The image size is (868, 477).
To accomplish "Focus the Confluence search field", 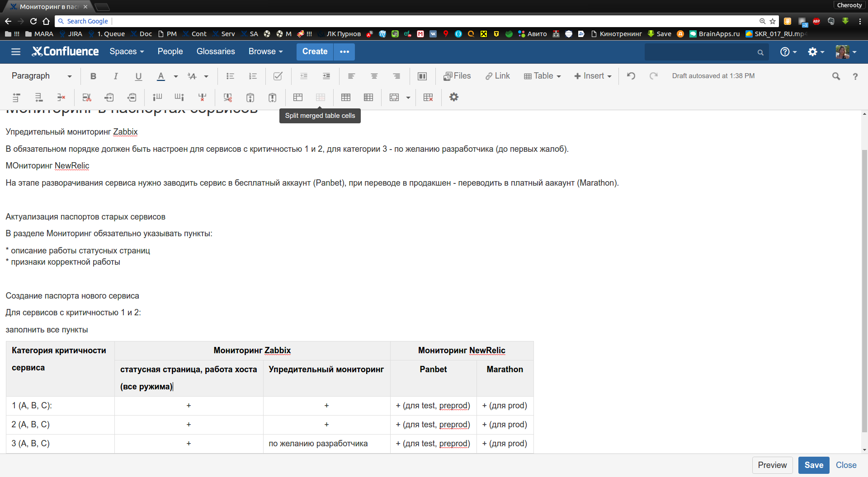I will [706, 52].
